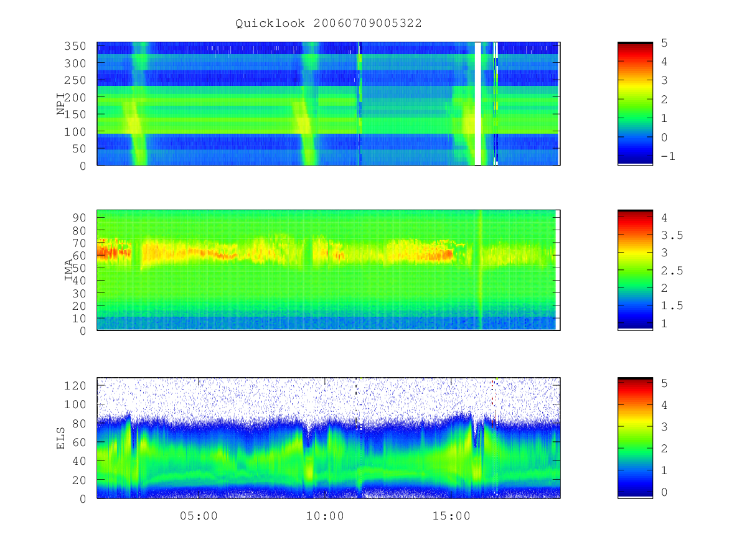The width and height of the screenshot is (747, 560).
Task: Click the title text Quicklook 20060709005322
Action: coord(329,23)
